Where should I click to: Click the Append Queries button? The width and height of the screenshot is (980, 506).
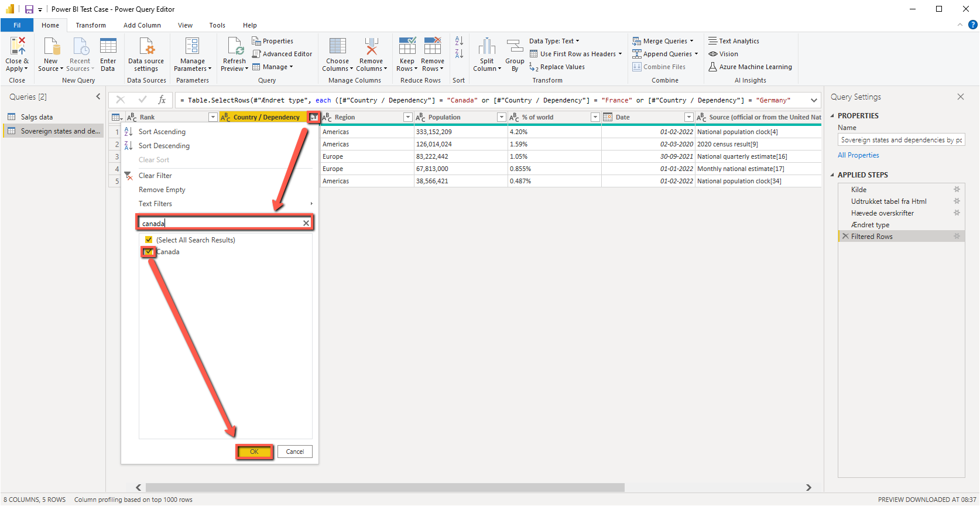click(x=666, y=54)
